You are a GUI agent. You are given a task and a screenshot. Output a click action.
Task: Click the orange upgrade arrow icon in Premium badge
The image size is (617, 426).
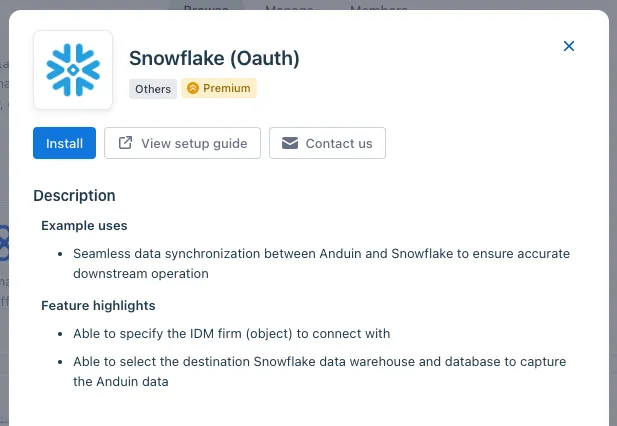pyautogui.click(x=193, y=88)
